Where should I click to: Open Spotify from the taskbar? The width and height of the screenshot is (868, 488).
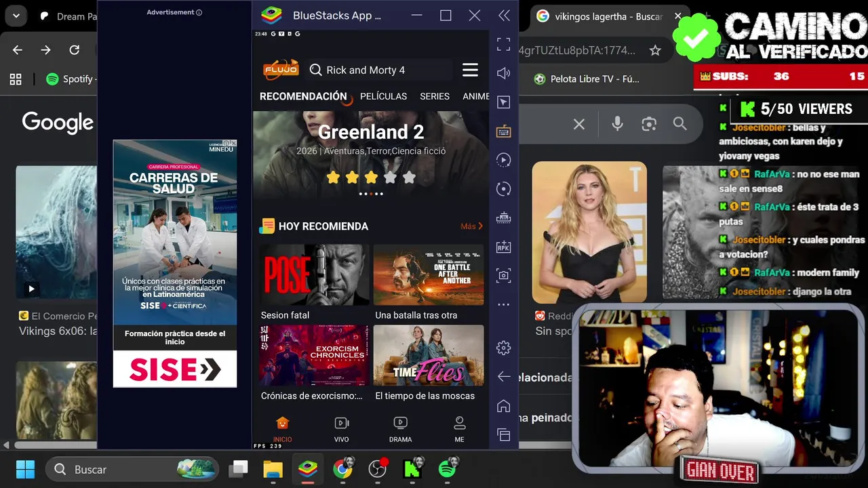coord(447,469)
